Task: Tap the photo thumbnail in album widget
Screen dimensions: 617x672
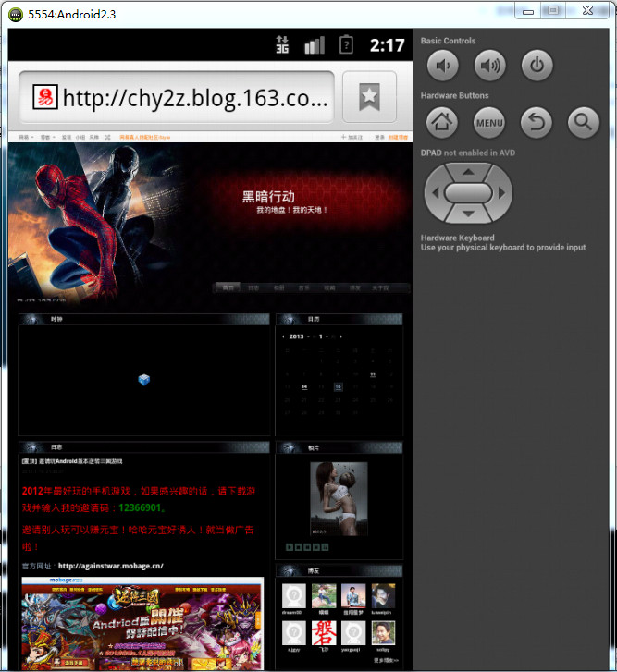Action: pos(339,499)
